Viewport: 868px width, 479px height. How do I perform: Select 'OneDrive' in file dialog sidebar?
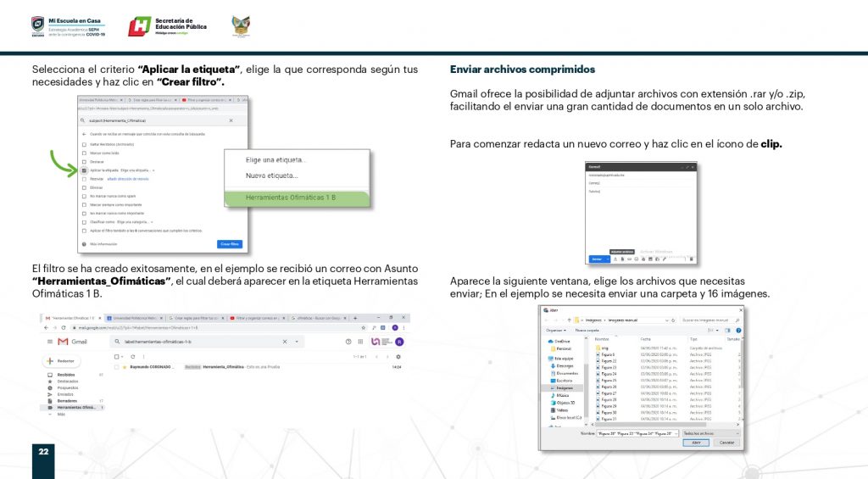(559, 342)
